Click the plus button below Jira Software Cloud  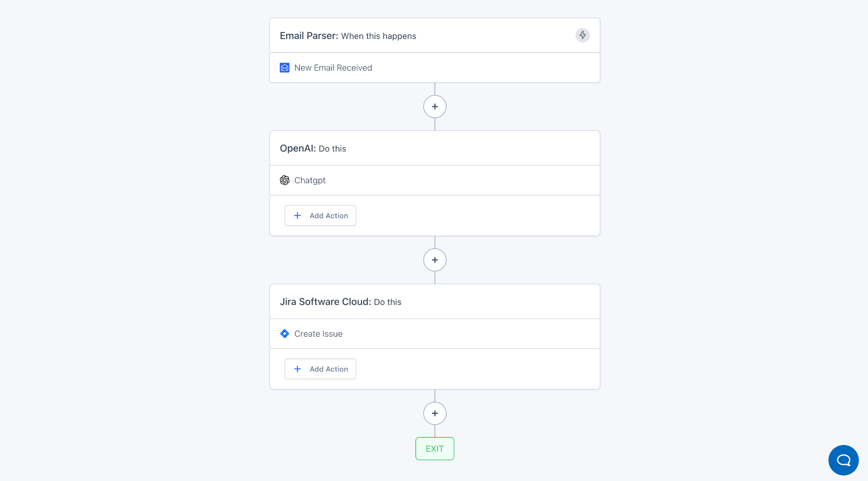coord(434,413)
